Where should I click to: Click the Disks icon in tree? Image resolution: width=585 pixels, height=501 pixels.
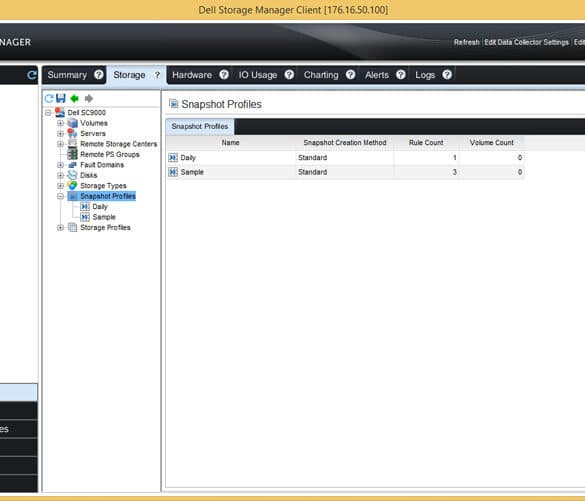72,175
